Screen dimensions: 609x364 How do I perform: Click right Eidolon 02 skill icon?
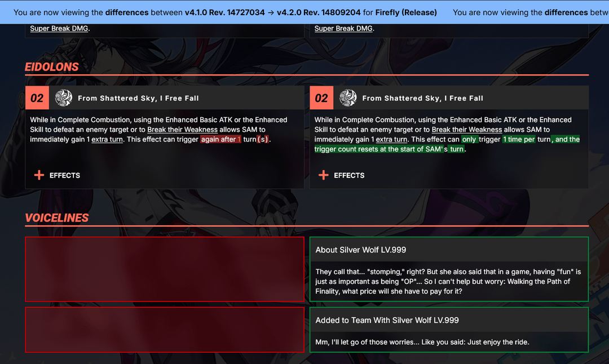pyautogui.click(x=348, y=98)
